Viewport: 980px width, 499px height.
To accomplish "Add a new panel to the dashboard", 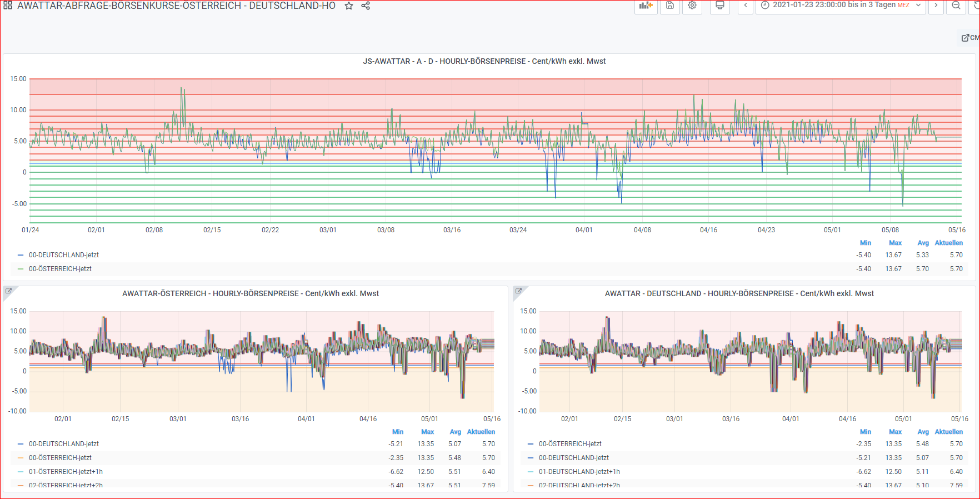I will [x=646, y=6].
